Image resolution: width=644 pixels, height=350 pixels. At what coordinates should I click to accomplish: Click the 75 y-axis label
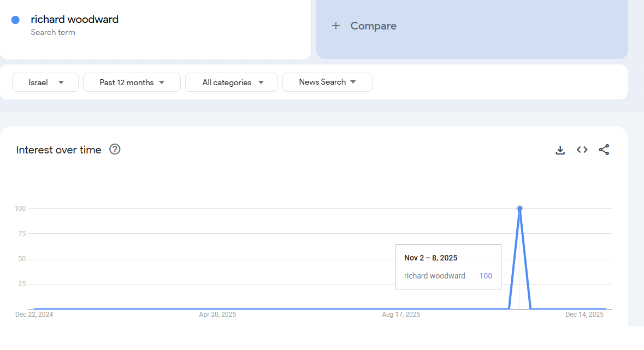22,234
